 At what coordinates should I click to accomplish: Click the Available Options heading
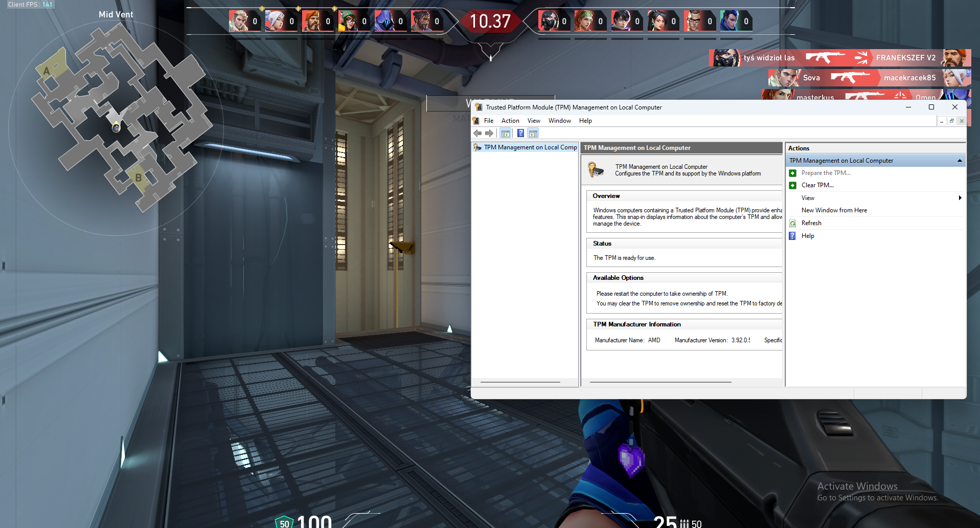618,278
